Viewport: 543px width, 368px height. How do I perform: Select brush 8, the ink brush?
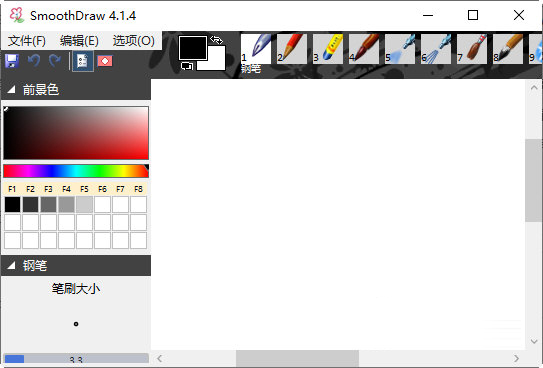pos(508,48)
